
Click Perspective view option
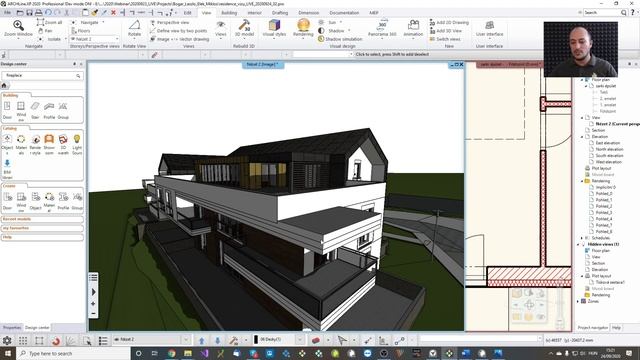(169, 22)
